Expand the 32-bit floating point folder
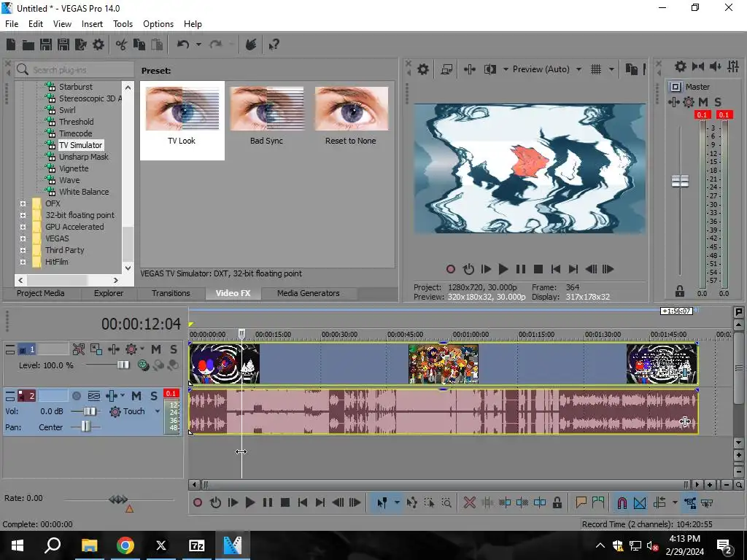 coord(23,215)
